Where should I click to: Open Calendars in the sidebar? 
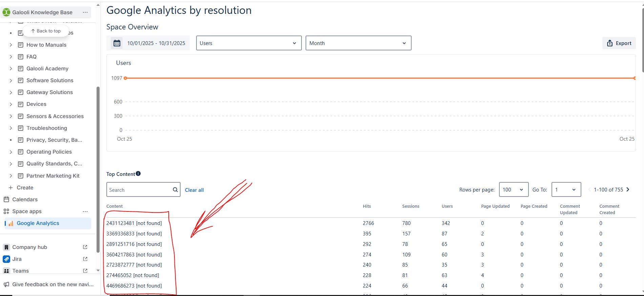(25, 200)
